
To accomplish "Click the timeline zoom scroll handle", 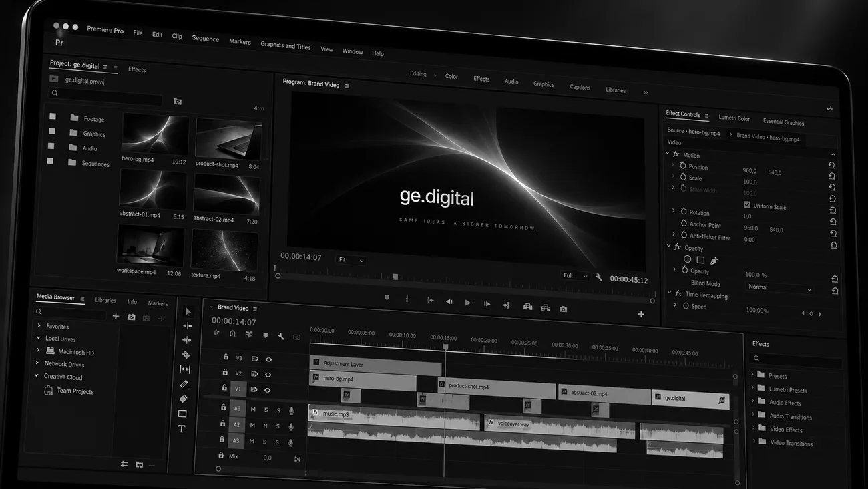I will (218, 469).
